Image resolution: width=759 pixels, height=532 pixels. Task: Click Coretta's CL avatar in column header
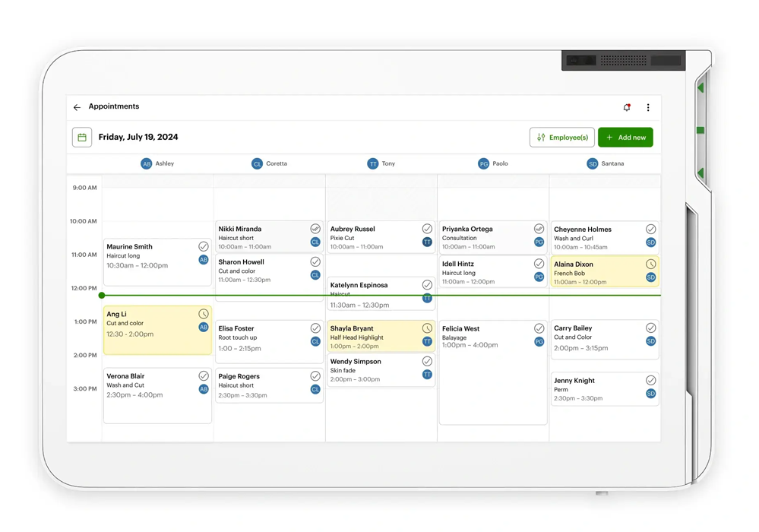point(257,163)
